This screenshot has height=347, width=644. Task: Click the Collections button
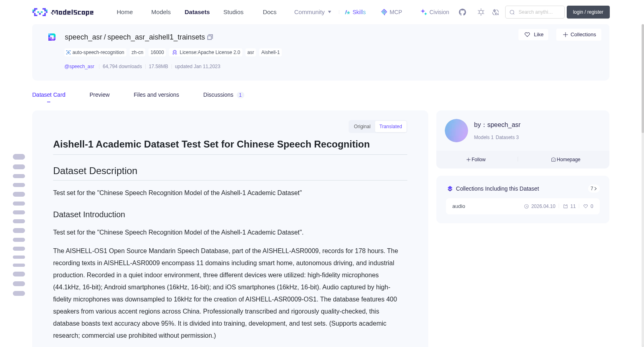pos(579,35)
